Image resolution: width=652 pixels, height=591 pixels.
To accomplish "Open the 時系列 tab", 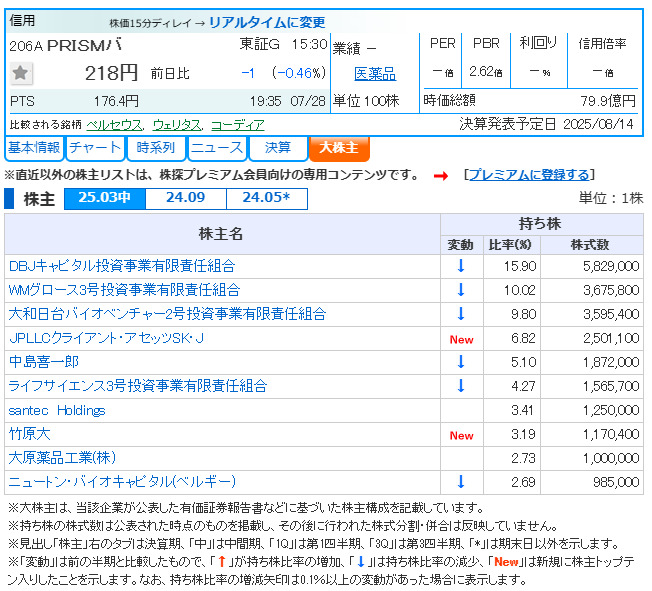I will coord(156,148).
